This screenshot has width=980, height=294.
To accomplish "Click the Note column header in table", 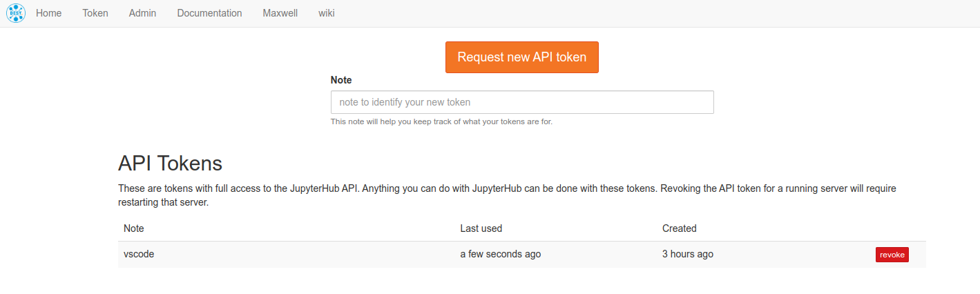I will (134, 228).
